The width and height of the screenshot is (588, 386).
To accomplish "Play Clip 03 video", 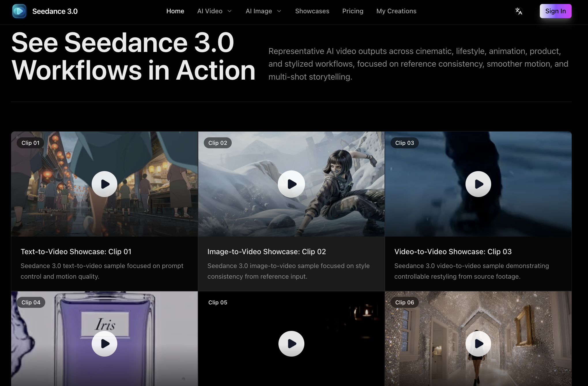I will (x=478, y=184).
